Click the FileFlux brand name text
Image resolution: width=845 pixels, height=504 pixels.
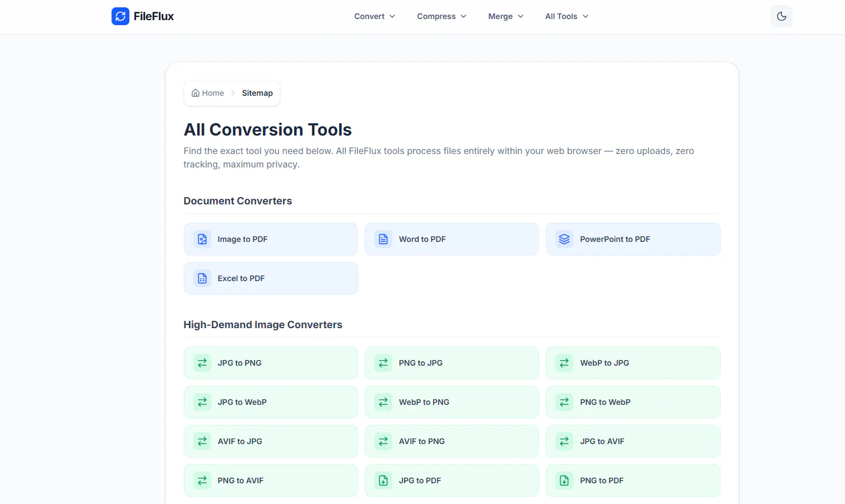click(x=154, y=16)
